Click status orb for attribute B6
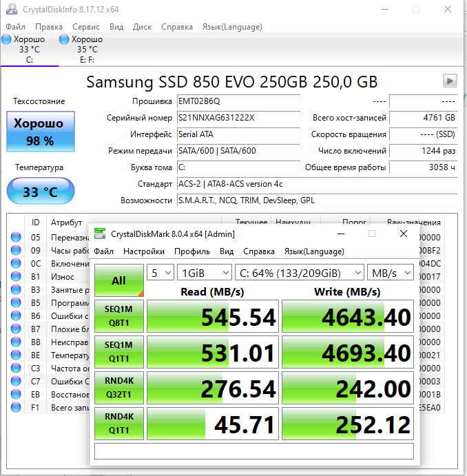The width and height of the screenshot is (467, 476). pyautogui.click(x=16, y=315)
